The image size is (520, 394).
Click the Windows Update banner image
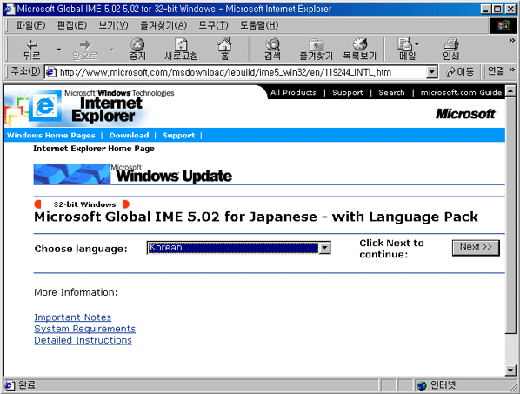(x=133, y=174)
